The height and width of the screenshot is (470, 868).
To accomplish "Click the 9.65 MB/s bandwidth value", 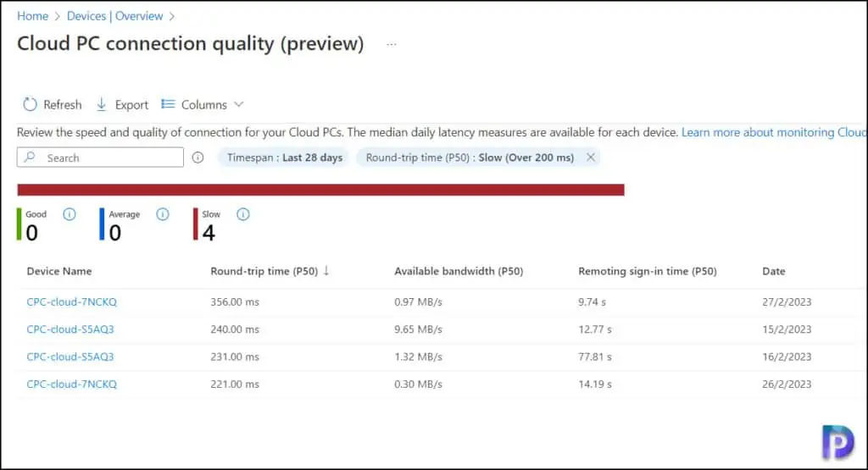I will [418, 329].
